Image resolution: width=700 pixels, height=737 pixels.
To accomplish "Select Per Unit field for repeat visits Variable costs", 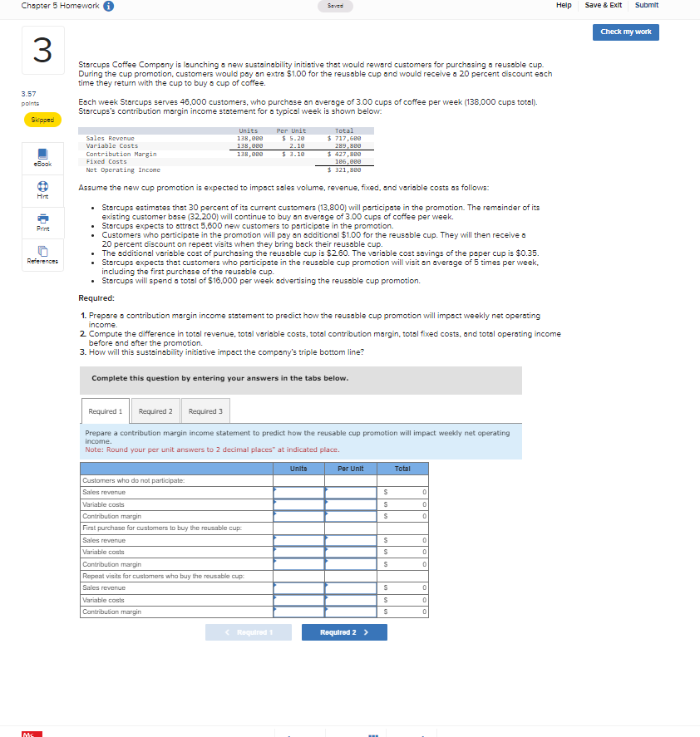I will tap(351, 600).
